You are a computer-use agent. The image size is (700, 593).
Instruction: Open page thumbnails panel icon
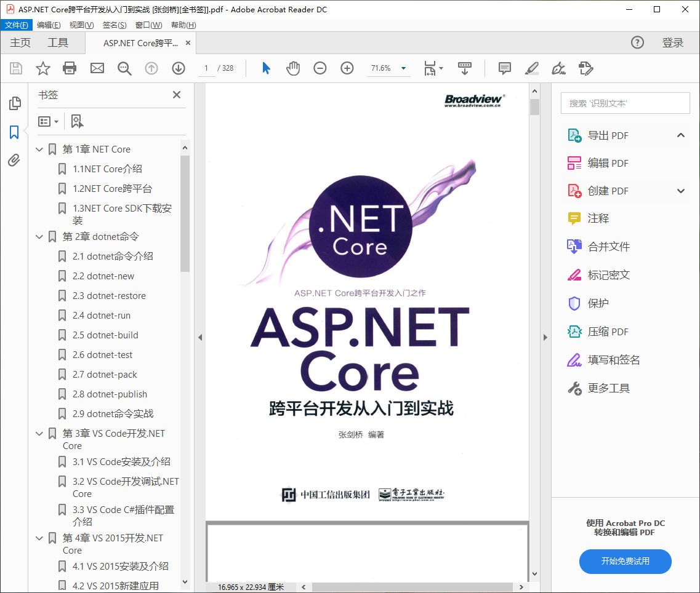coord(15,103)
